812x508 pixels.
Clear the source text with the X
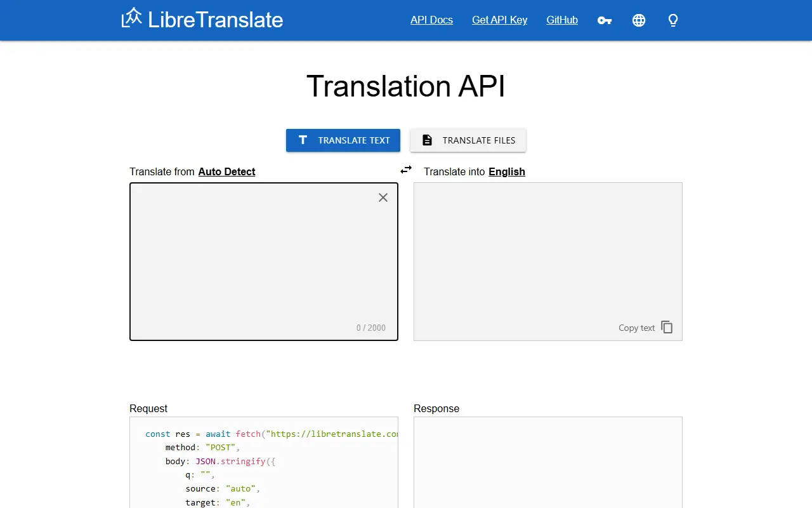[x=383, y=197]
